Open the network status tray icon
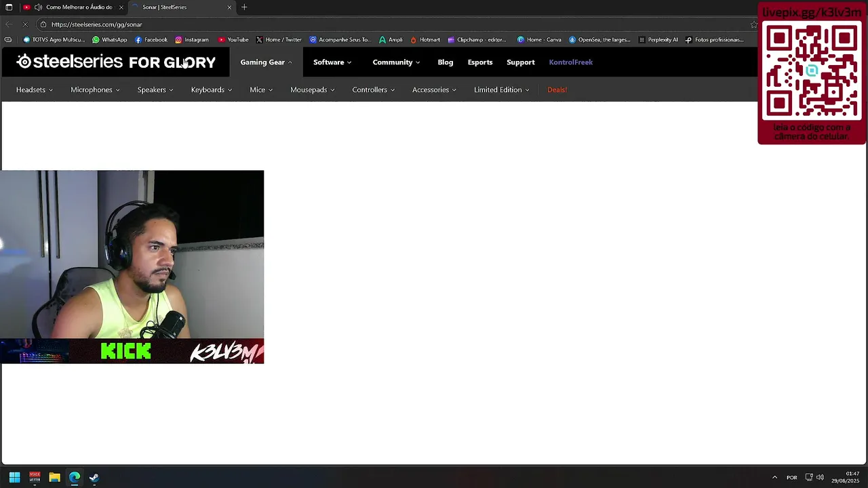This screenshot has width=868, height=488. pos(809,477)
